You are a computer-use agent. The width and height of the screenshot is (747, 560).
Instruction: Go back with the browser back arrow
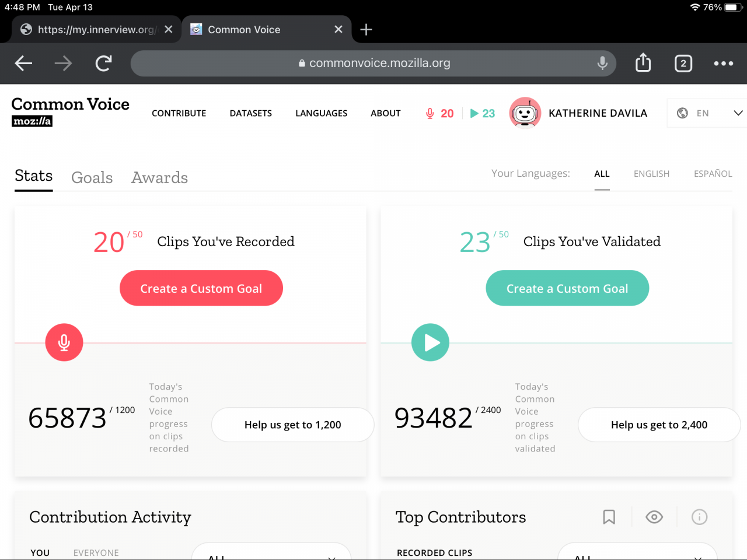click(23, 63)
